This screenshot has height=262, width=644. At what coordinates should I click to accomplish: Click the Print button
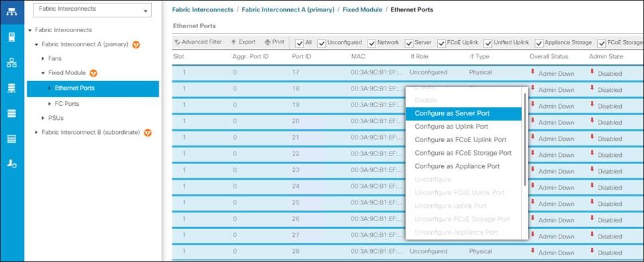coord(274,42)
